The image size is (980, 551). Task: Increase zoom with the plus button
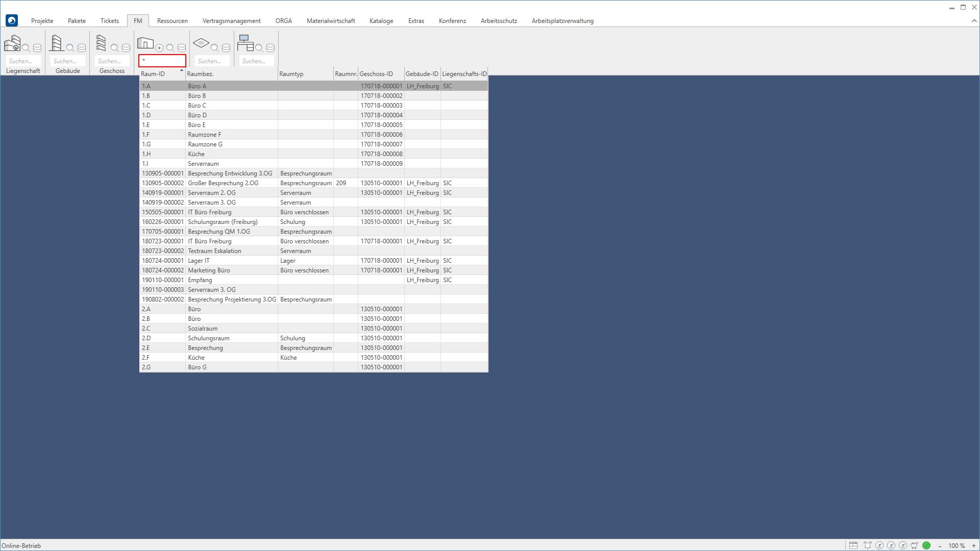tap(973, 545)
